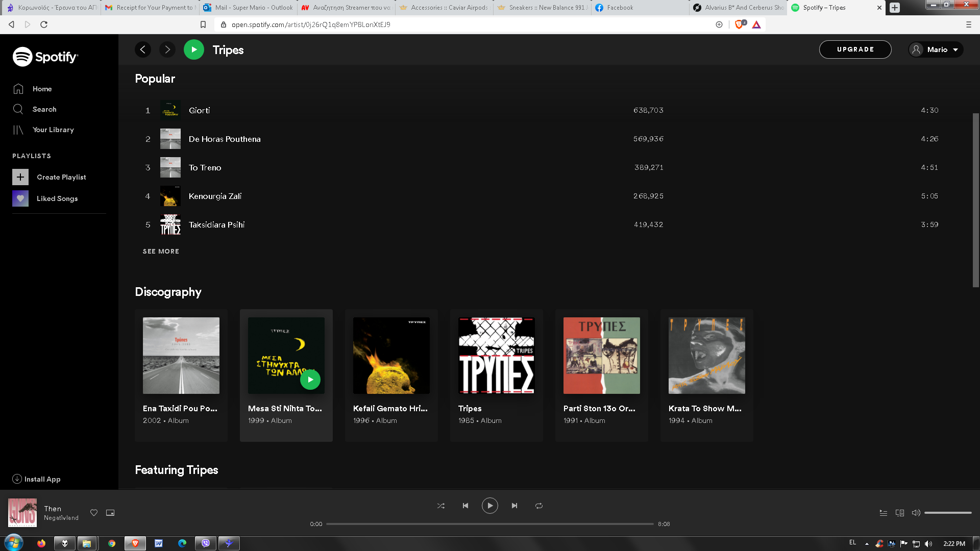Viewport: 980px width, 551px height.
Task: Click the browser back arrow
Action: 11,24
